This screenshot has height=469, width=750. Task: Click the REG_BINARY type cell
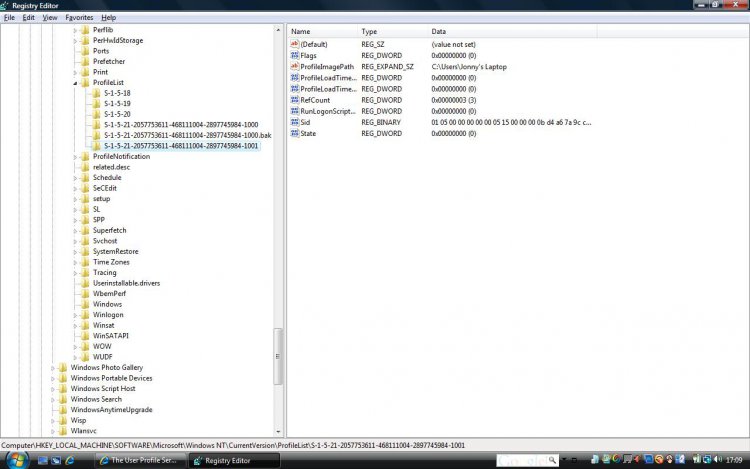point(381,122)
